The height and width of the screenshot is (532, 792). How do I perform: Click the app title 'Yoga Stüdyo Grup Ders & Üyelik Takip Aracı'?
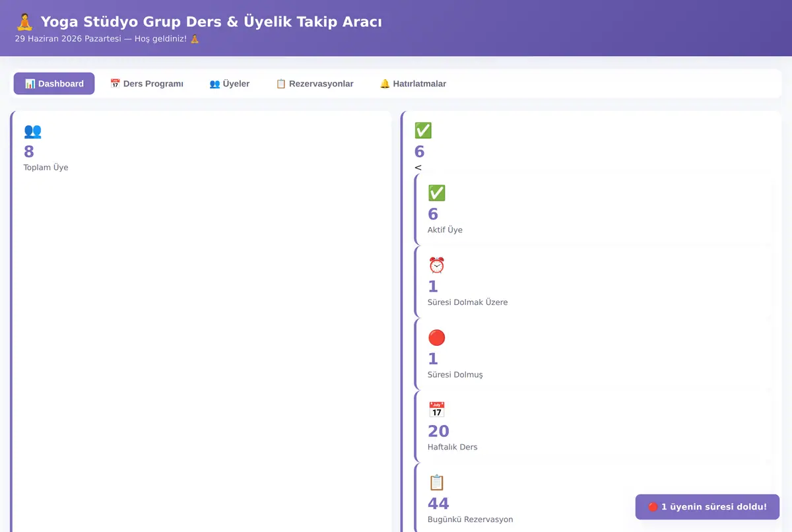(211, 22)
